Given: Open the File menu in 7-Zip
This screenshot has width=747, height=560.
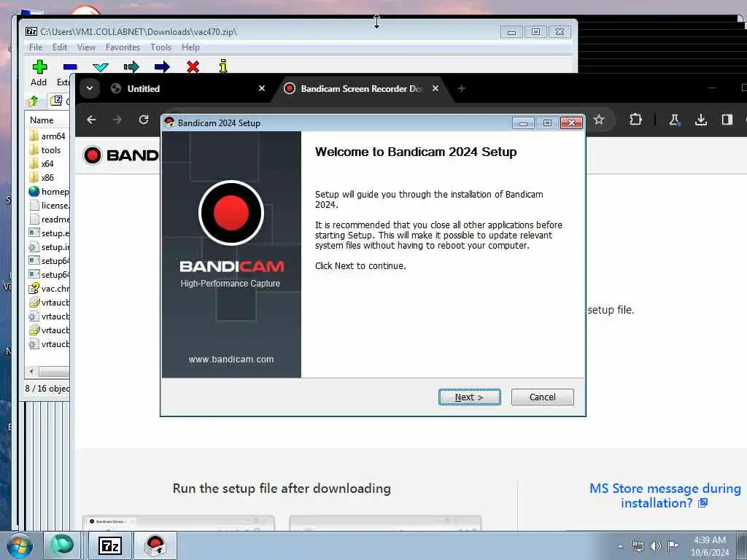Looking at the screenshot, I should (36, 47).
